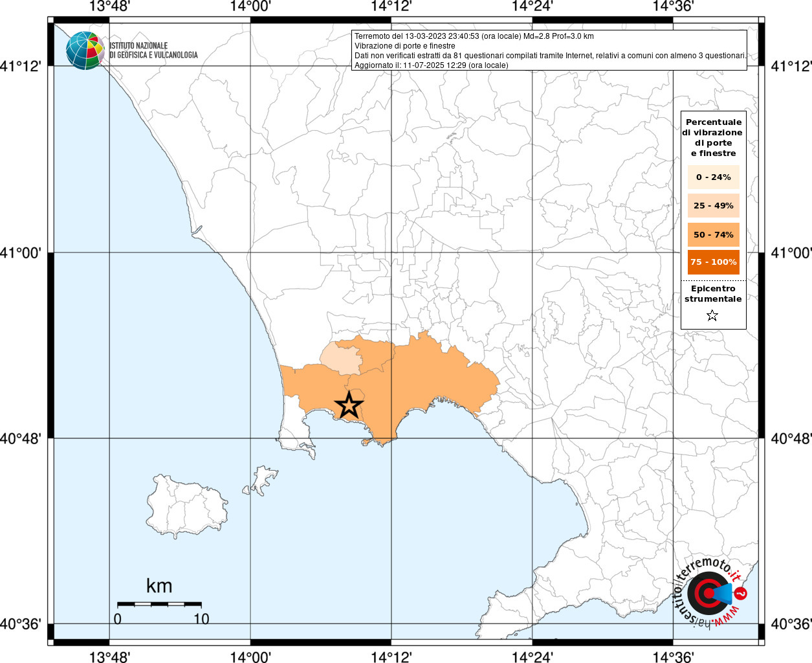Click the Istituto Nazionale di Geofisica e Vulcanologia text

tap(153, 51)
